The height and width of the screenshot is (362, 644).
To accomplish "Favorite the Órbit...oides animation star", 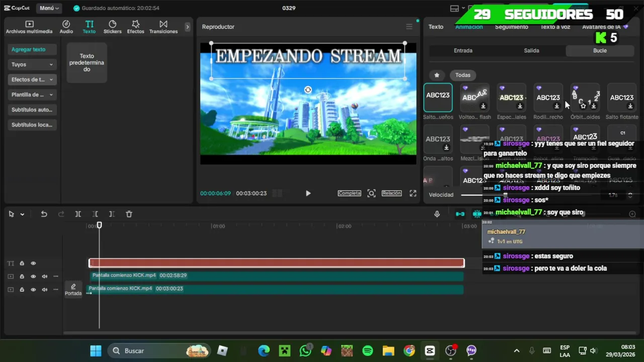I will (583, 106).
